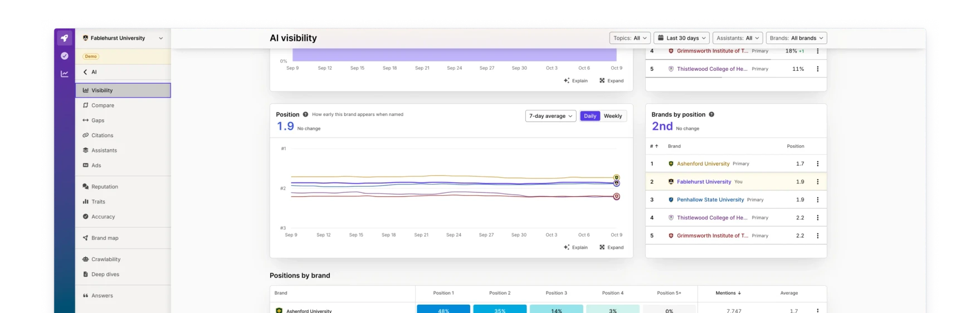Open more options for Fablehurst University row
Screen dimensions: 980x313
pyautogui.click(x=817, y=182)
